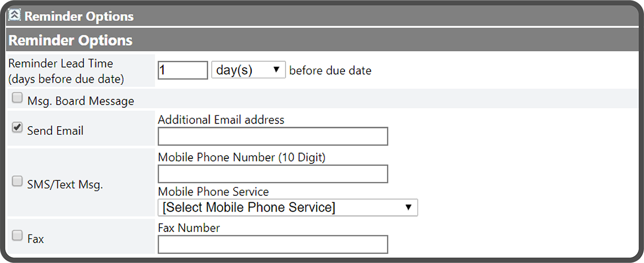The image size is (644, 263).
Task: Tick the Fax checkbox
Action: coord(18,236)
